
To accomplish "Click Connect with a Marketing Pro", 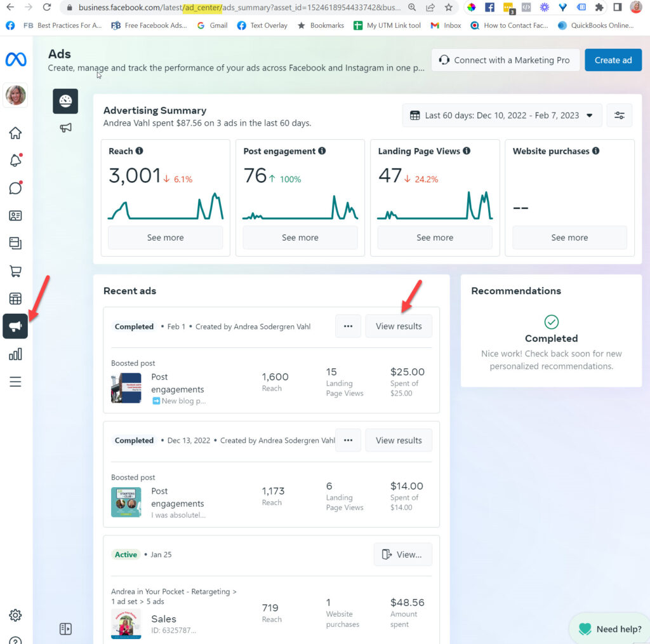I will (x=505, y=60).
